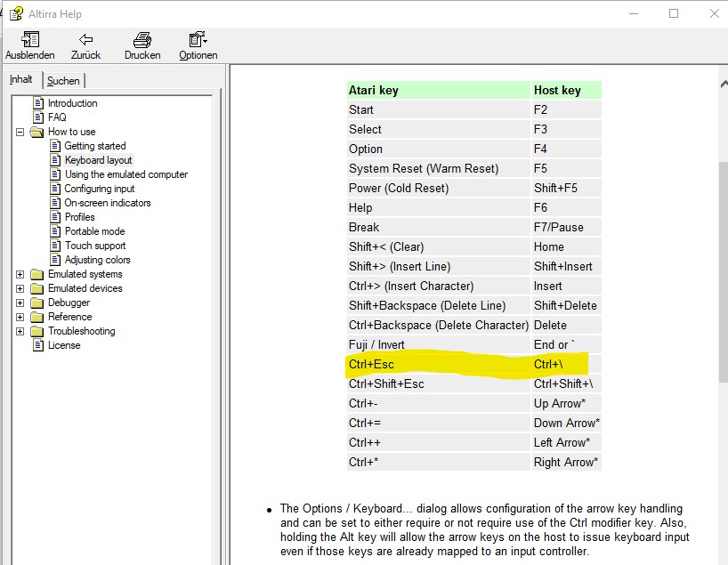This screenshot has width=728, height=565.
Task: Select the Adjusting colors topic
Action: 97,260
